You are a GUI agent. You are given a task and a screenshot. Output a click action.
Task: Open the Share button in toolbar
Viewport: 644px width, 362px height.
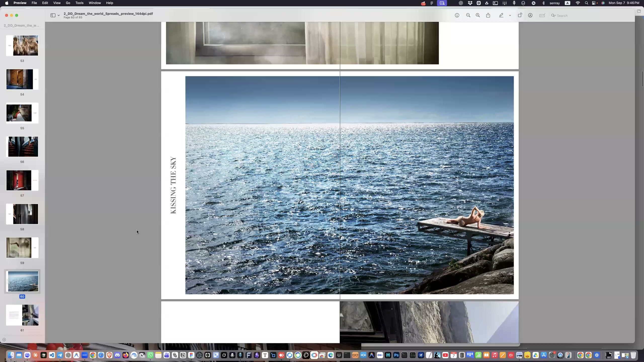pos(488,15)
